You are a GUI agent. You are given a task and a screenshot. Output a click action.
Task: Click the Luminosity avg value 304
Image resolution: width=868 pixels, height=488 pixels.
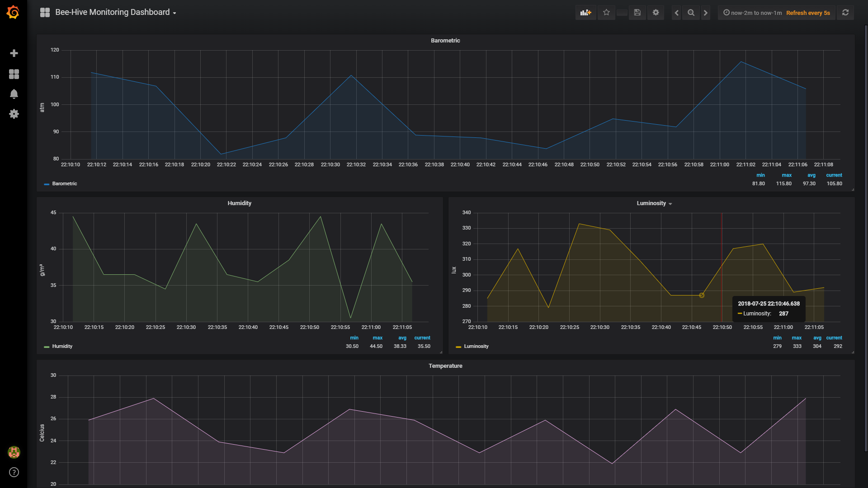pos(817,347)
